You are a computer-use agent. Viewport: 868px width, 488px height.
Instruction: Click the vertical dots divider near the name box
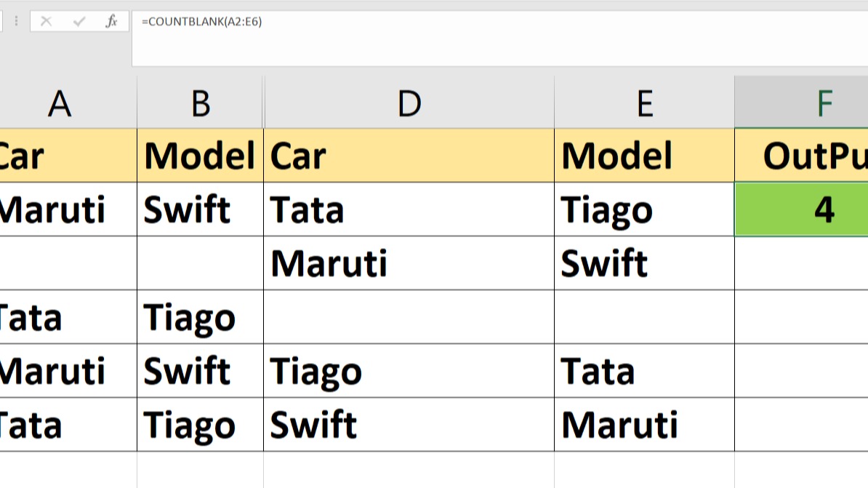(16, 21)
